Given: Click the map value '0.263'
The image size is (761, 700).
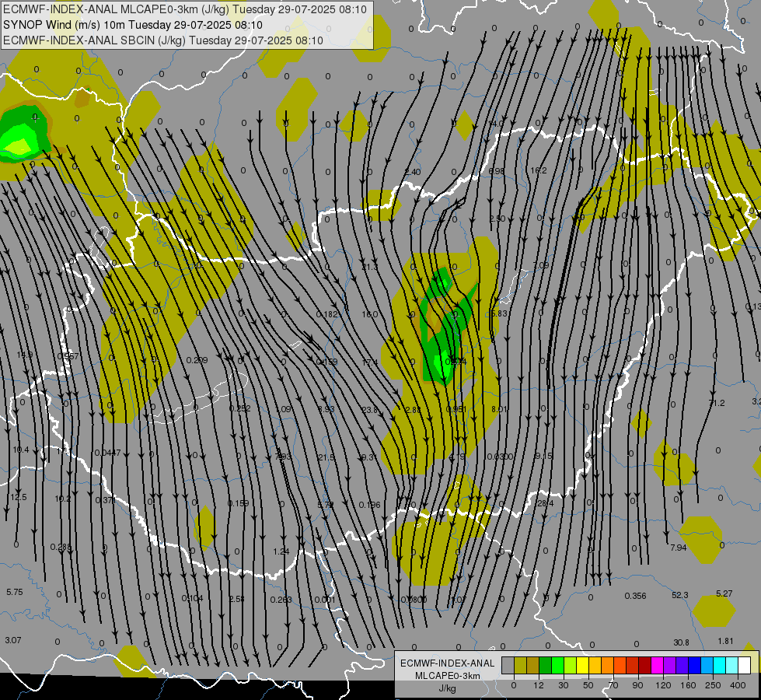Looking at the screenshot, I should click(x=281, y=600).
